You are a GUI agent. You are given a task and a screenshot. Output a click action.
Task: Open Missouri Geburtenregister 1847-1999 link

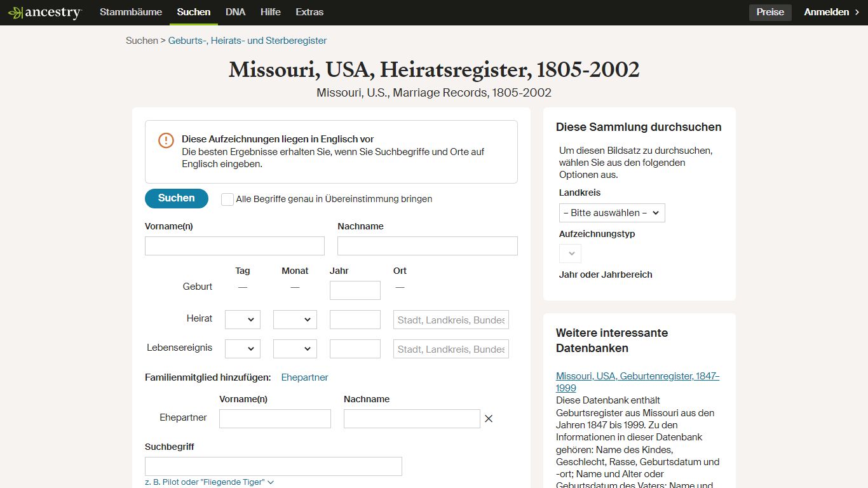click(637, 382)
